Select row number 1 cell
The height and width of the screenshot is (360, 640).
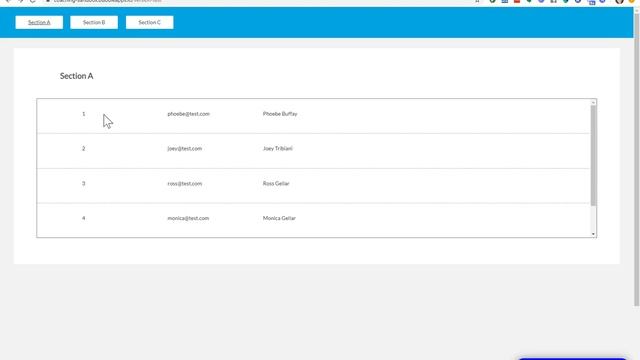84,114
